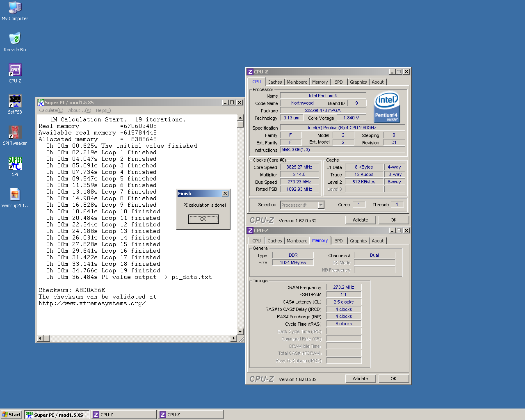Click the Intel Pentium 4 logo
Viewport: 525px width, 420px height.
pos(387,107)
